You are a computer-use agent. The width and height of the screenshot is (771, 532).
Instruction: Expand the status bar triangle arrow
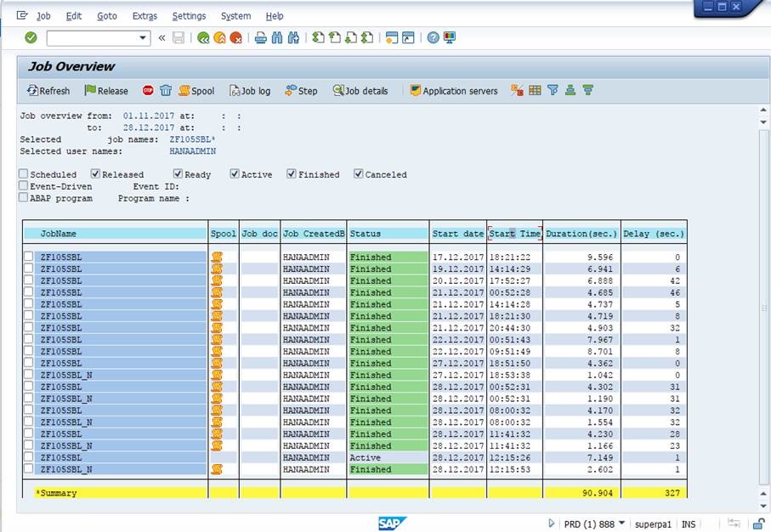551,524
